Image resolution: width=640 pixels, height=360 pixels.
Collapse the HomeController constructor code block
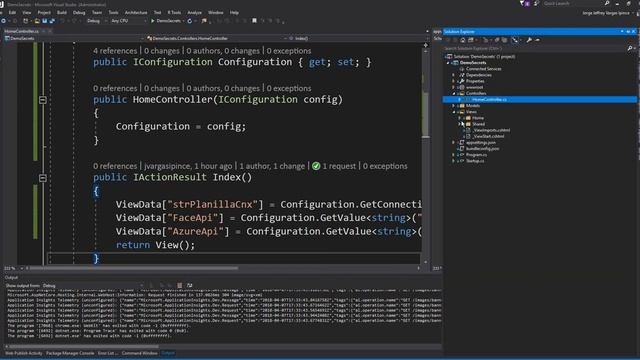coord(42,100)
